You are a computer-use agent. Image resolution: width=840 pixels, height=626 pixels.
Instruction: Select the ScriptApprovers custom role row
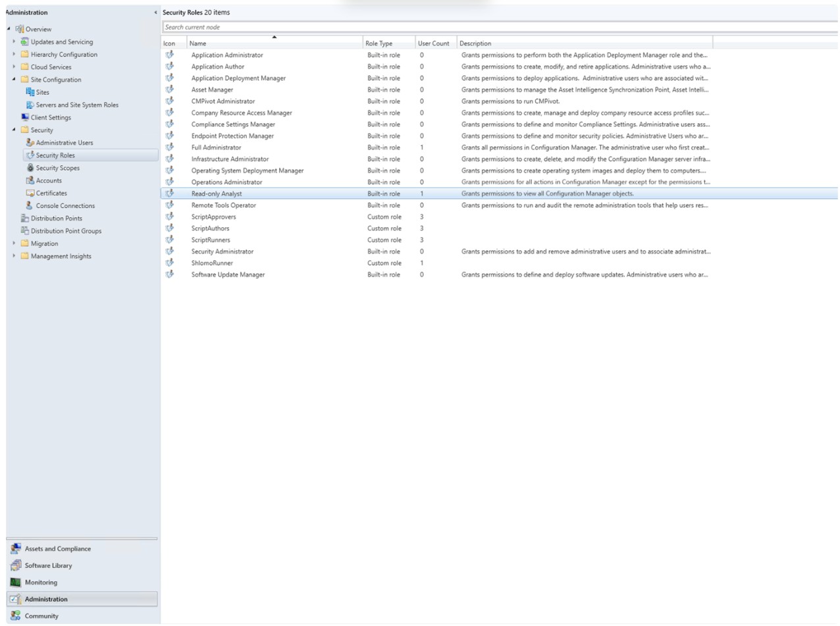pyautogui.click(x=213, y=217)
